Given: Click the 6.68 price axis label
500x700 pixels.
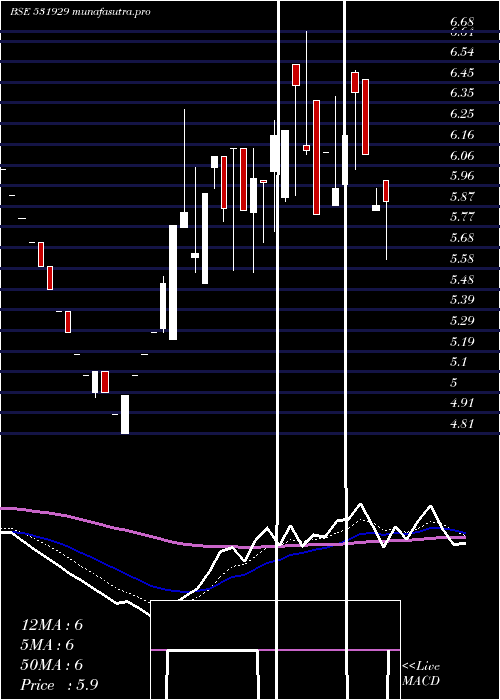Looking at the screenshot, I should [x=462, y=21].
